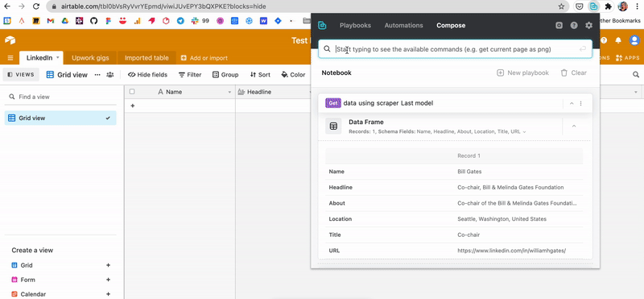The width and height of the screenshot is (644, 299).
Task: Open the Color button
Action: tap(293, 74)
